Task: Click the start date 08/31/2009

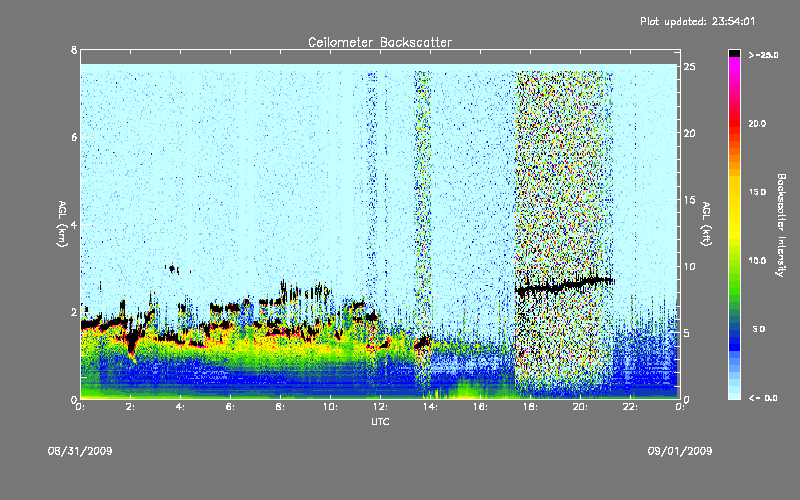Action: tap(80, 451)
